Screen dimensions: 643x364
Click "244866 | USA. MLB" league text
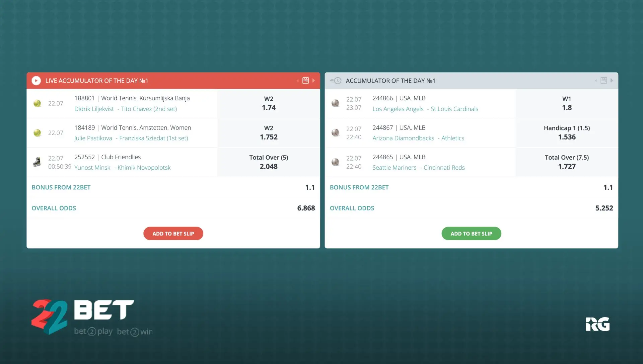[x=399, y=98]
